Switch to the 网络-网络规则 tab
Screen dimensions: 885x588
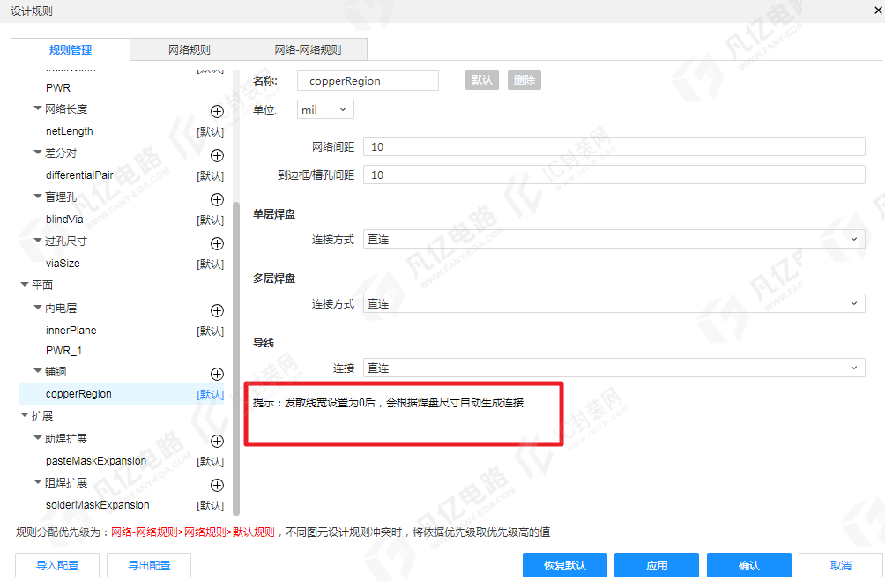tap(309, 49)
